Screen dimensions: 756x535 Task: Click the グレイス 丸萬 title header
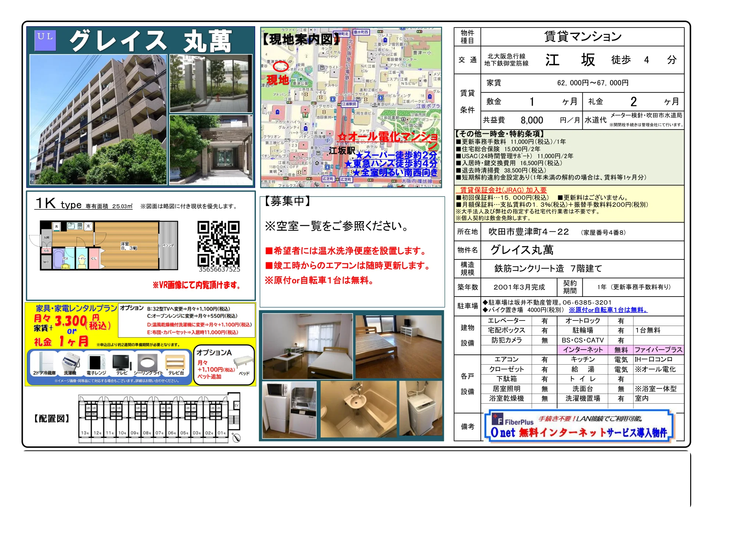click(x=151, y=40)
